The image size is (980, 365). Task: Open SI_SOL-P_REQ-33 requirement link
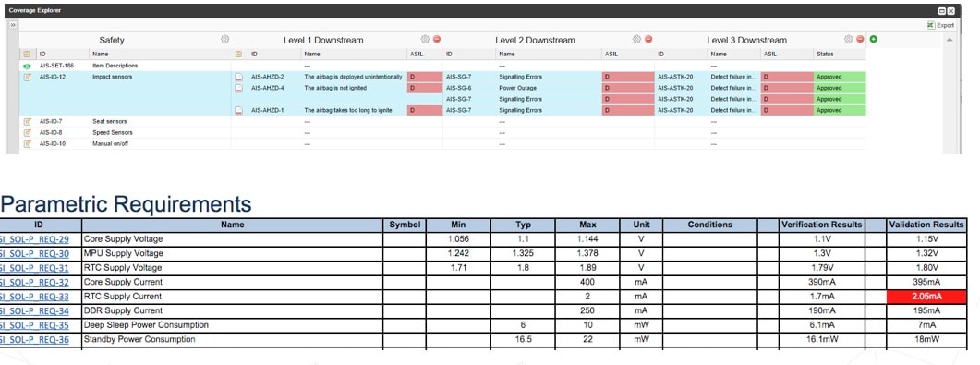34,297
